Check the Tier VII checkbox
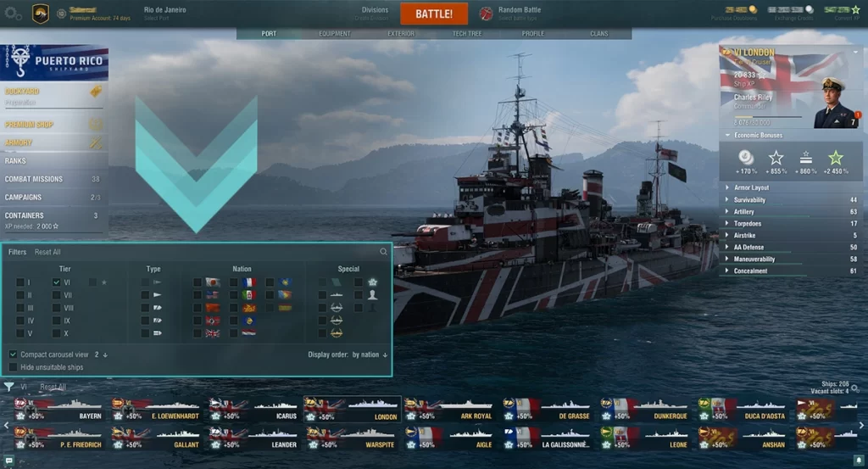 click(x=57, y=295)
